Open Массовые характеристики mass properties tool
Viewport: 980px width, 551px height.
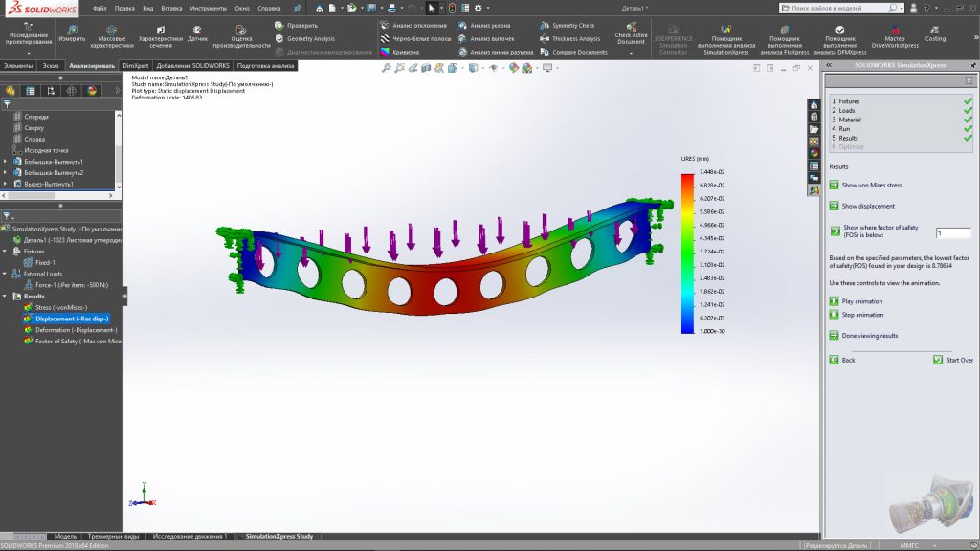(112, 30)
